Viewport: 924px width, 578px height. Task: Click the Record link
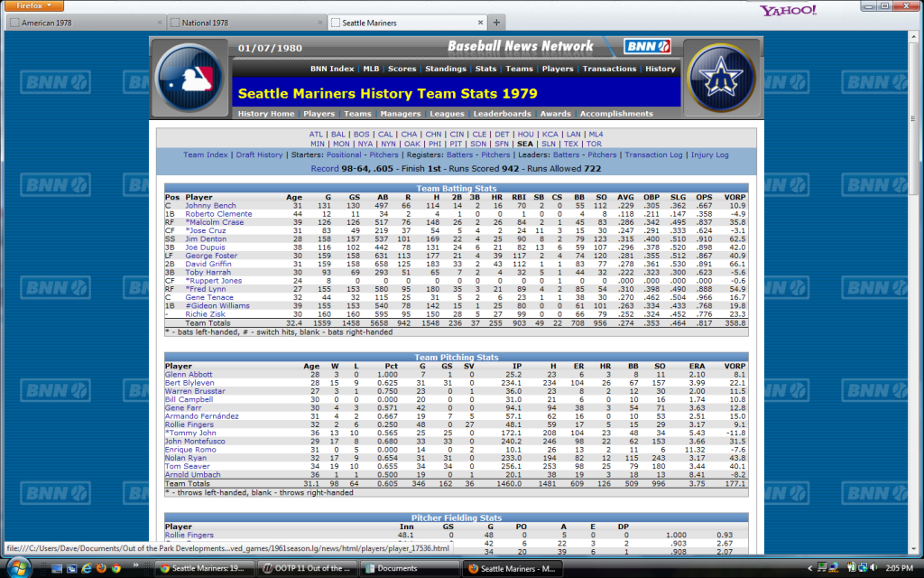click(x=325, y=169)
